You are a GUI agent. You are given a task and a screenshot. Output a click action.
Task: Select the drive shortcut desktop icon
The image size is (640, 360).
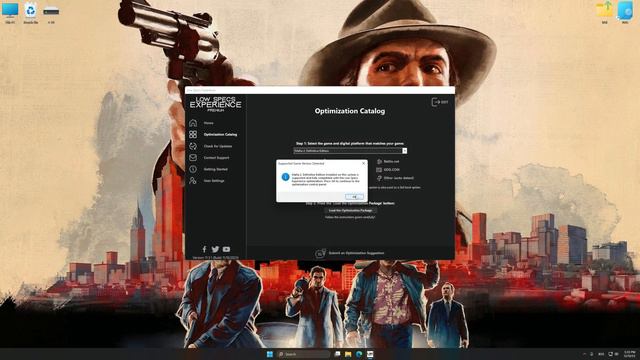click(x=51, y=14)
